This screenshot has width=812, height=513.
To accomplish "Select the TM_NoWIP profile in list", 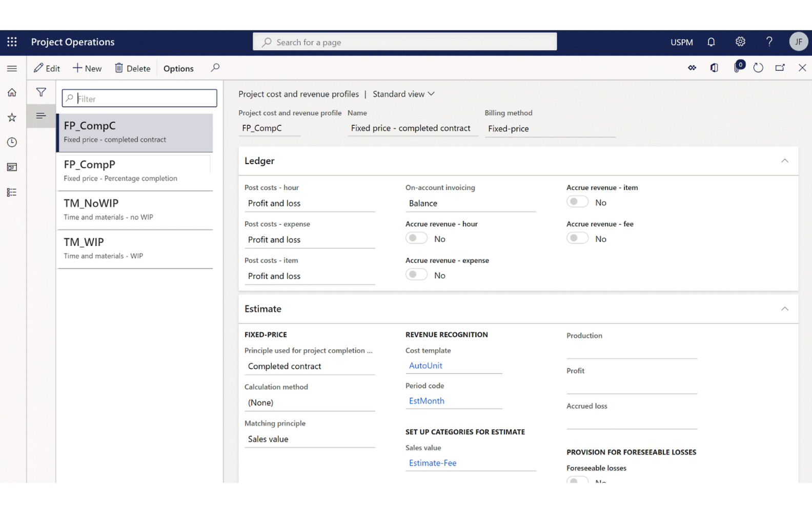I will click(x=135, y=209).
